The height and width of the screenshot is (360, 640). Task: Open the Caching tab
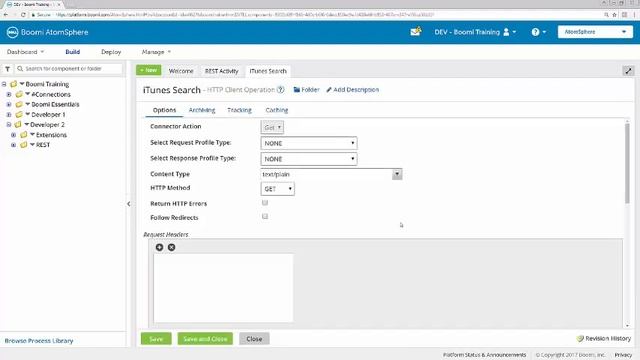277,110
